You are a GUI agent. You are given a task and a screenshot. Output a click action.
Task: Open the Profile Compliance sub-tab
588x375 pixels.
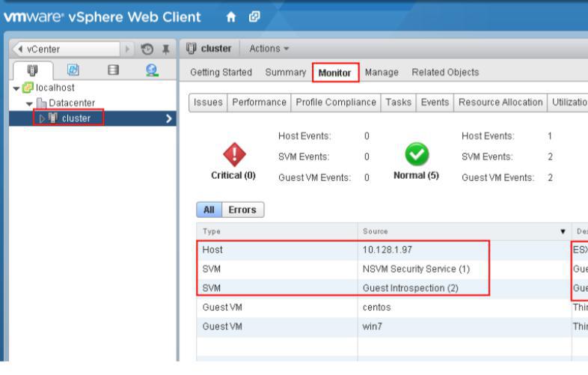[336, 103]
